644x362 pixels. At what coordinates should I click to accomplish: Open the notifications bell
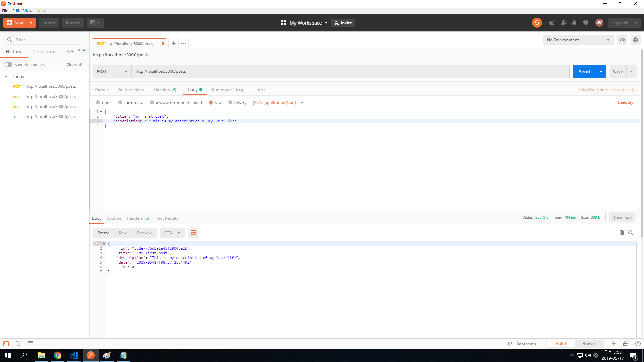(574, 23)
